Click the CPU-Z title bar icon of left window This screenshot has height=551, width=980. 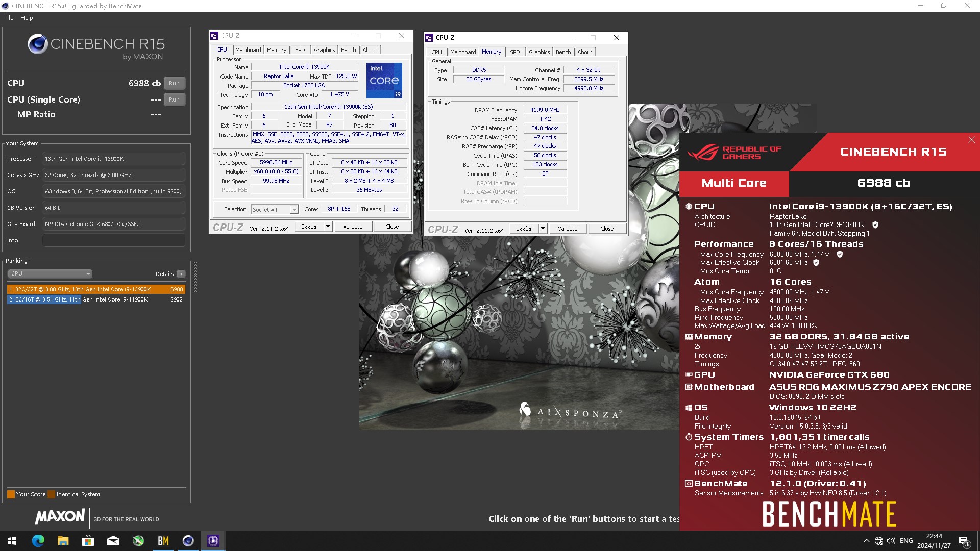tap(215, 36)
